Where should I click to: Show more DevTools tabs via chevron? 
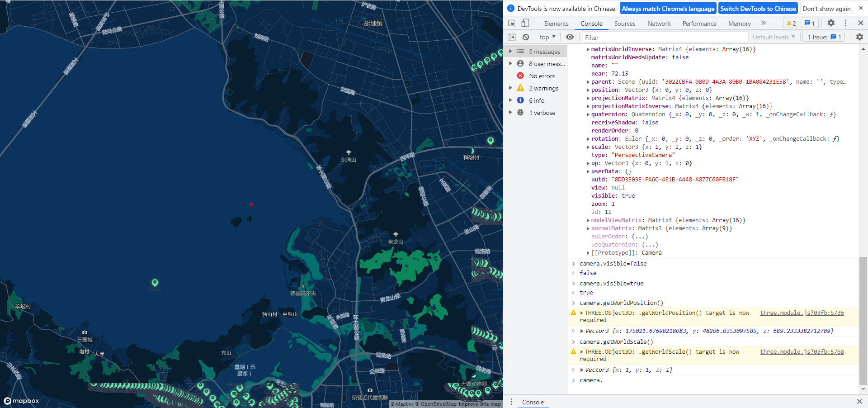tap(764, 23)
